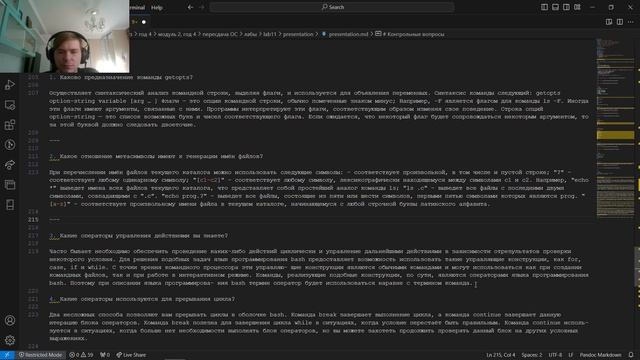Select the лабы breadcrumb

[250, 34]
